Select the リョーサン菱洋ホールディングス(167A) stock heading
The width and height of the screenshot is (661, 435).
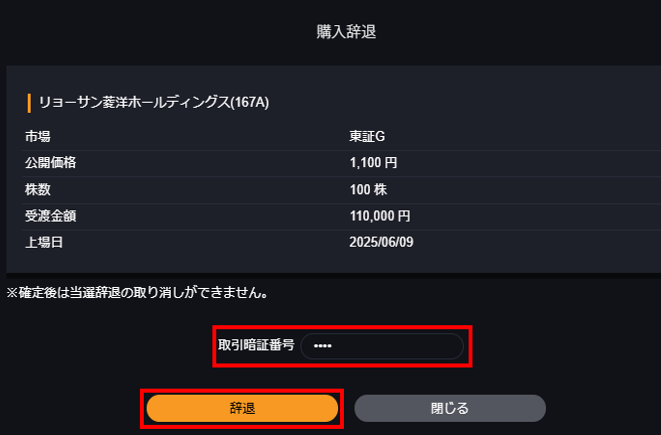154,102
